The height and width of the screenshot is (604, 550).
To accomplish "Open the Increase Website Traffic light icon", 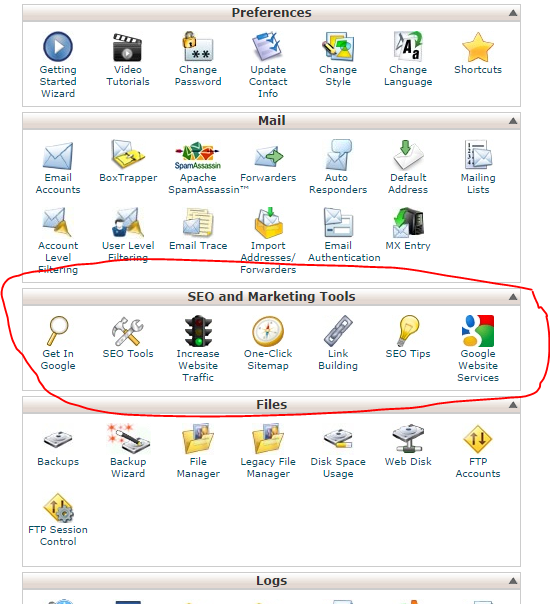I will click(x=198, y=331).
